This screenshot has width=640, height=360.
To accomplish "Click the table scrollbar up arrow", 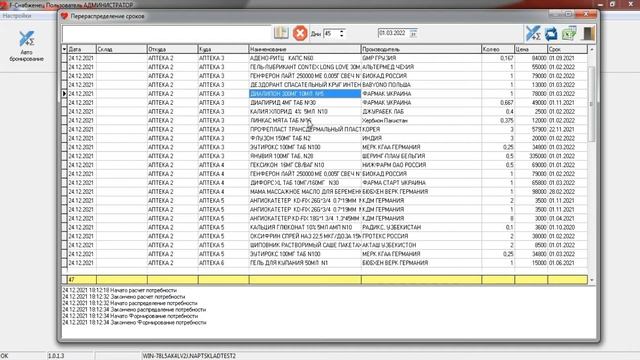I will (x=592, y=49).
